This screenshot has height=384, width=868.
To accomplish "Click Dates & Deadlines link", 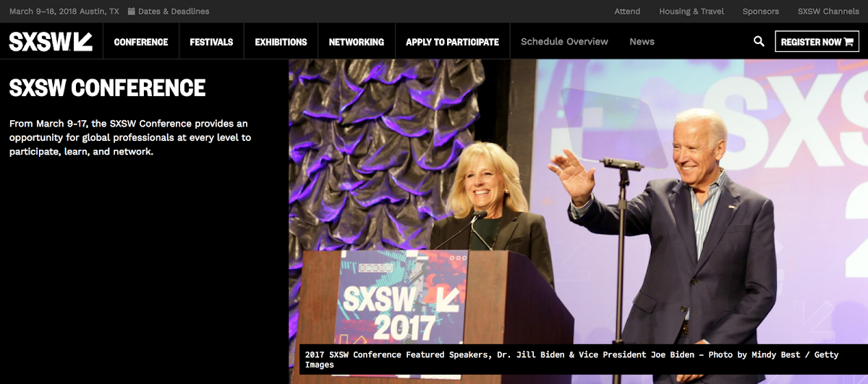I will (174, 12).
